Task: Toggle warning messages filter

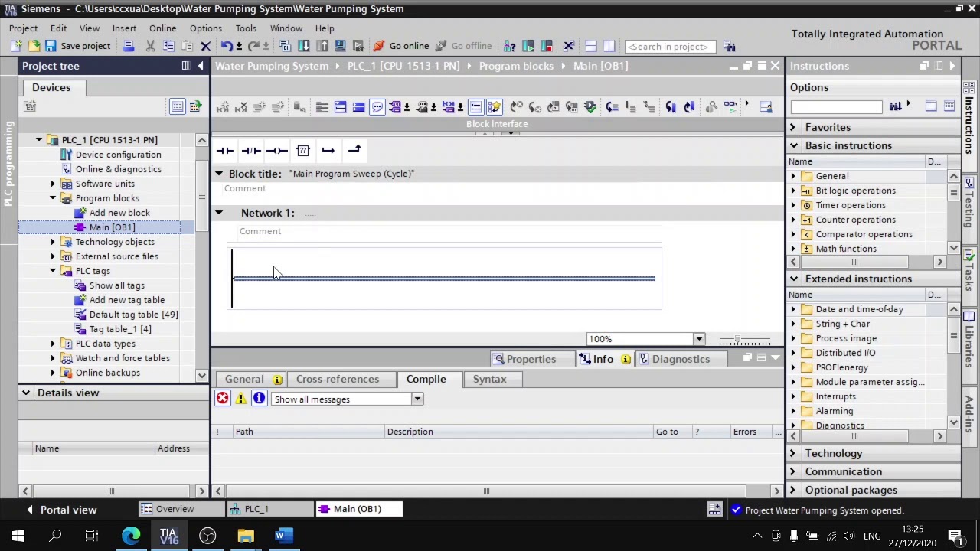Action: click(240, 399)
